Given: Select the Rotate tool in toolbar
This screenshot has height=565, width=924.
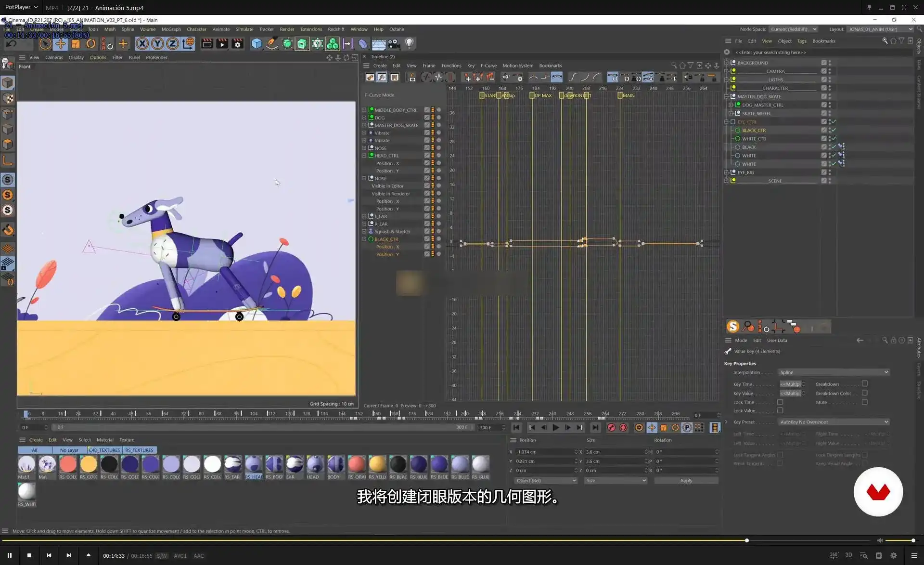Looking at the screenshot, I should tap(90, 44).
